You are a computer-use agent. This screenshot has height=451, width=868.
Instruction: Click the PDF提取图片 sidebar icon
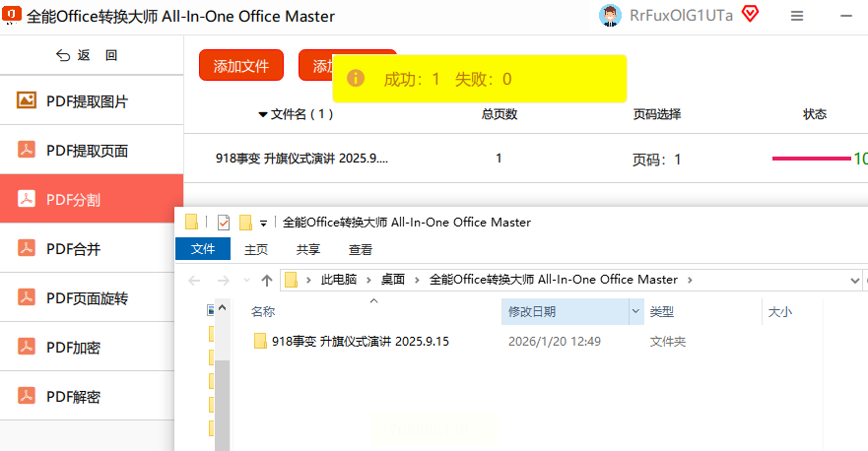pyautogui.click(x=27, y=100)
